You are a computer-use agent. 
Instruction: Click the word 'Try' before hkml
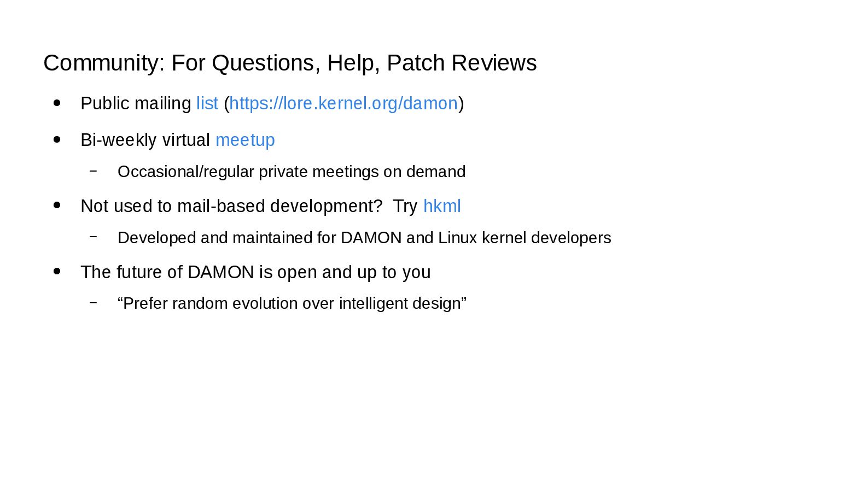[405, 207]
